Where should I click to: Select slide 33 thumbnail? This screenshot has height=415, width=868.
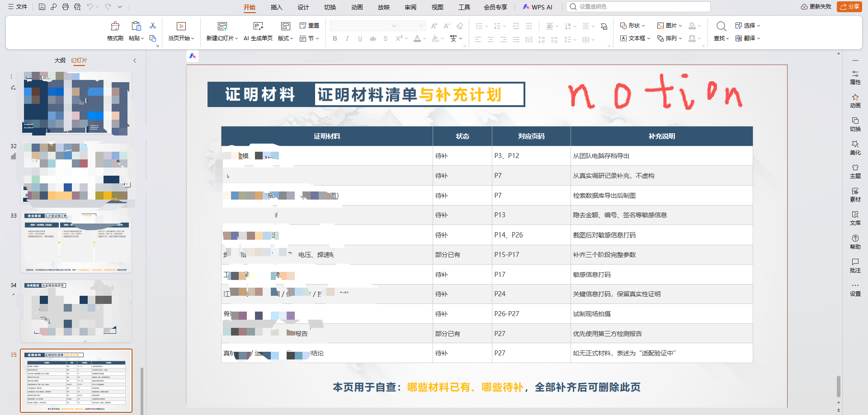pos(76,242)
